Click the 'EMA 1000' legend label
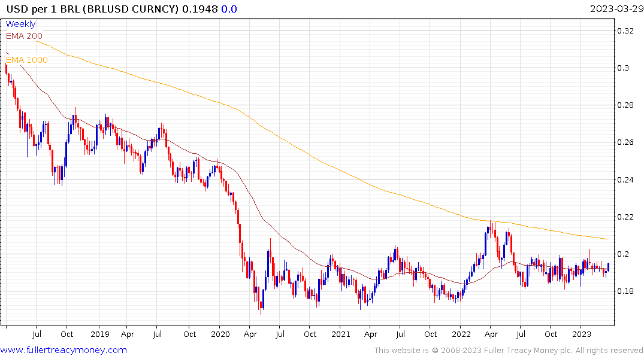The width and height of the screenshot is (644, 359). [x=27, y=60]
